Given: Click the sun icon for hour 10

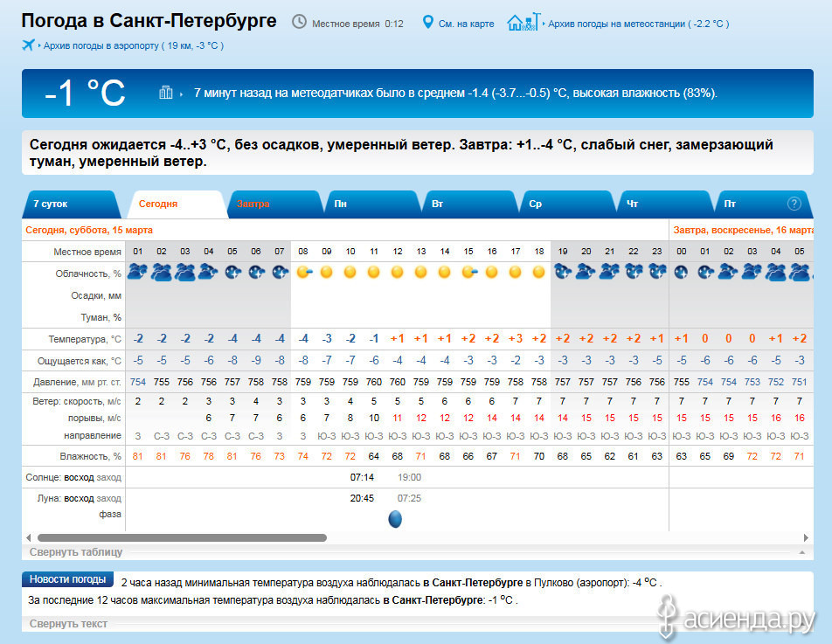Looking at the screenshot, I should [350, 272].
